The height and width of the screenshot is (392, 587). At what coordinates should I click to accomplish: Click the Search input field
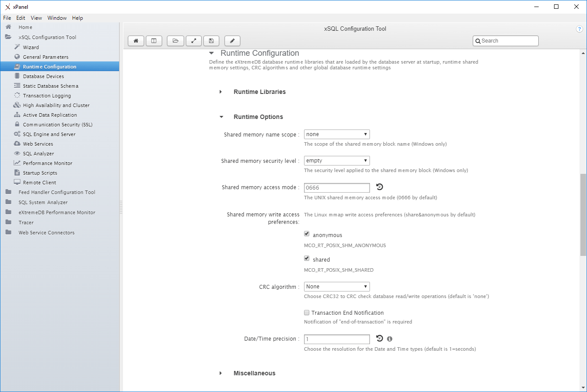click(x=506, y=41)
